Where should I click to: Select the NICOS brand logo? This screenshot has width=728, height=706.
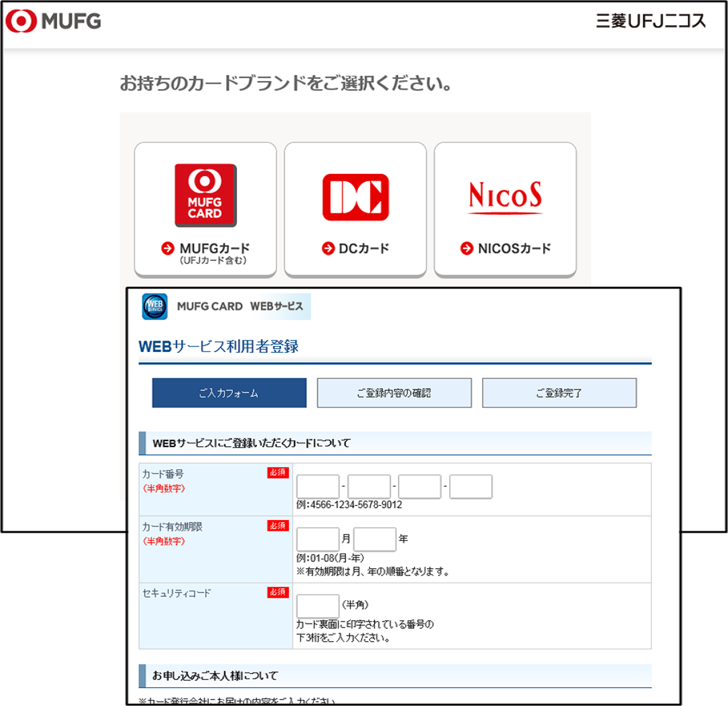click(x=505, y=197)
